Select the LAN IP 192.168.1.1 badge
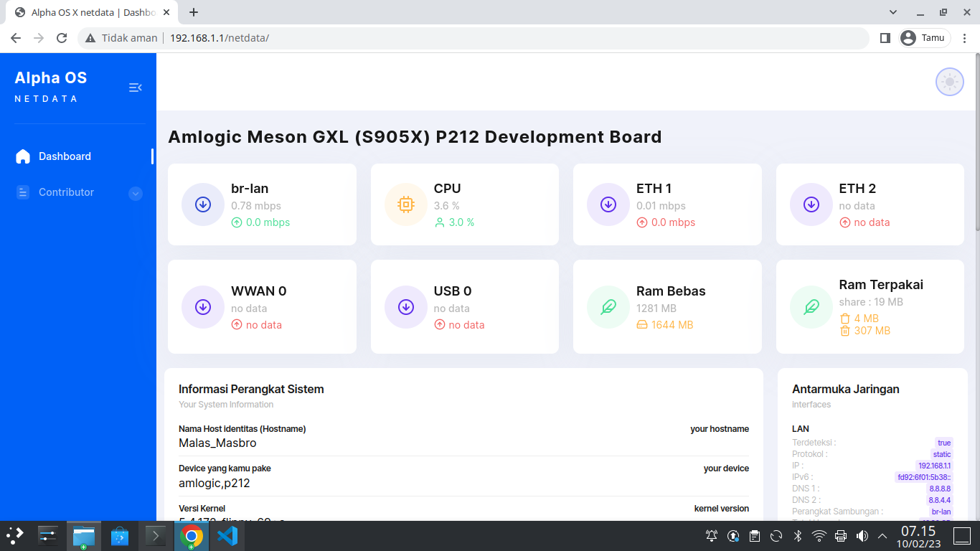The height and width of the screenshot is (551, 980). (935, 466)
